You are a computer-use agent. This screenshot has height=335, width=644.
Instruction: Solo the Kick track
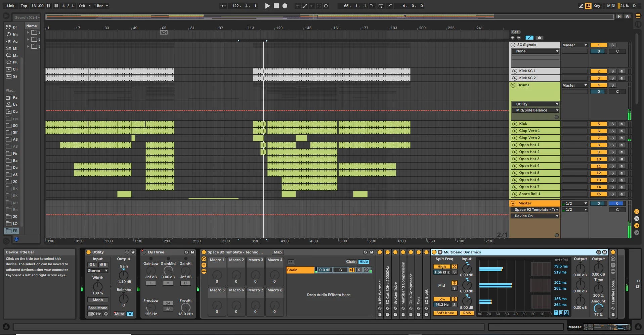coord(612,124)
